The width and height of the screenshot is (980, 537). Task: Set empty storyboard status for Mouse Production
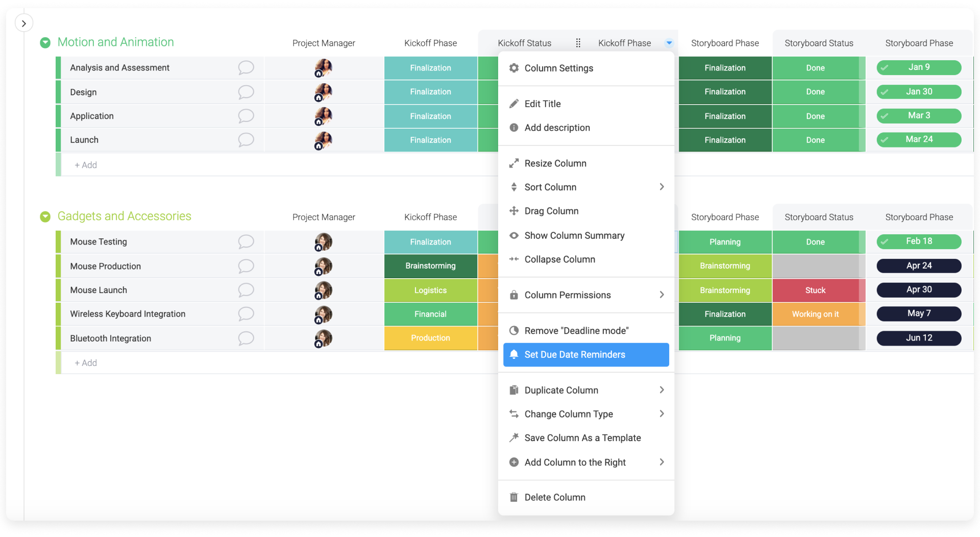[x=819, y=266]
